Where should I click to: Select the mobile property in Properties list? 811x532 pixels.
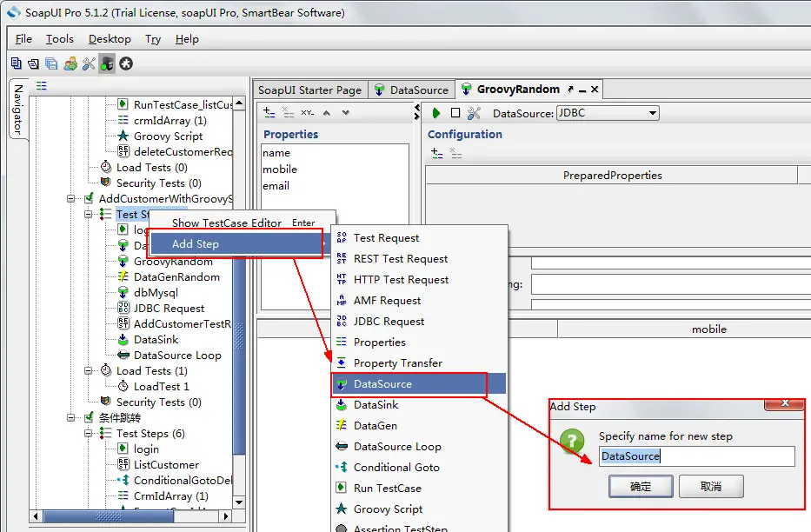(x=280, y=169)
